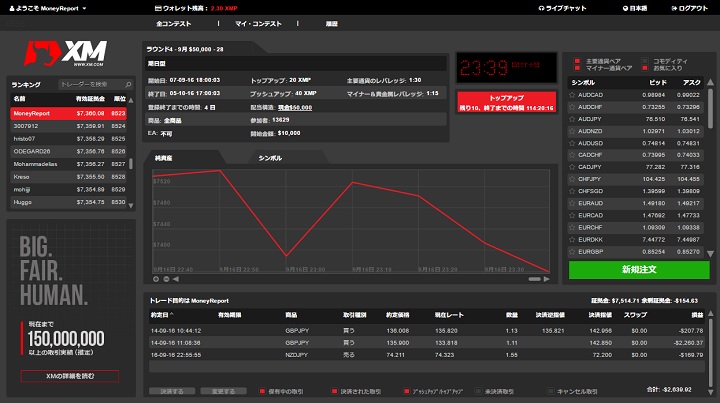This screenshot has width=720, height=403.
Task: Favorite the EURCHF symbol
Action: (572, 228)
